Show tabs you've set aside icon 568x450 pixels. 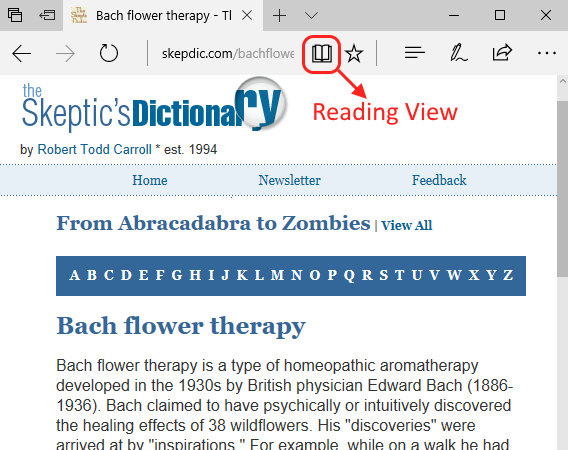[15, 15]
